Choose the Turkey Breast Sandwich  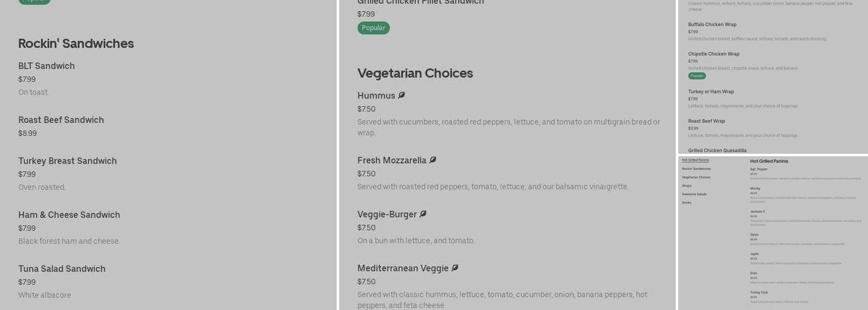pyautogui.click(x=68, y=161)
